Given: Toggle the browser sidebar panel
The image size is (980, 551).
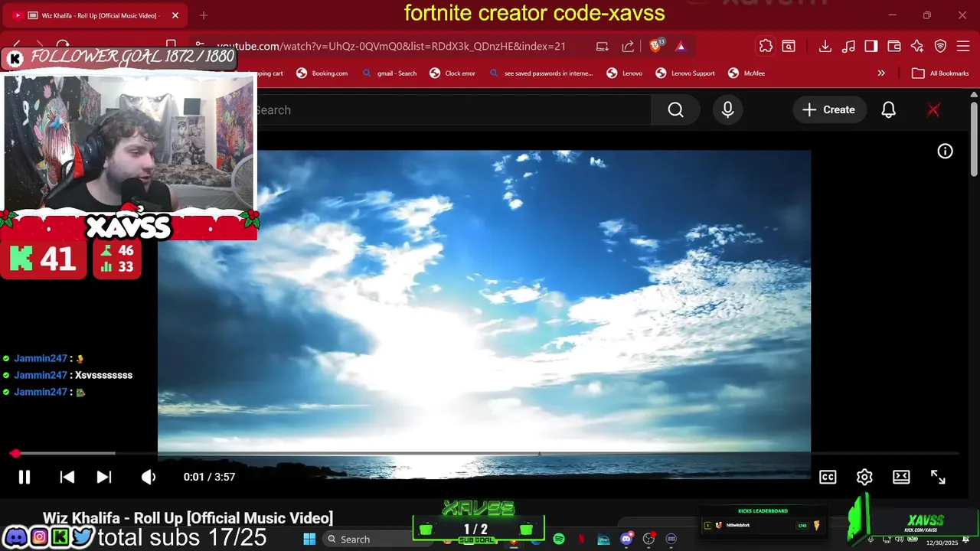Looking at the screenshot, I should click(871, 47).
